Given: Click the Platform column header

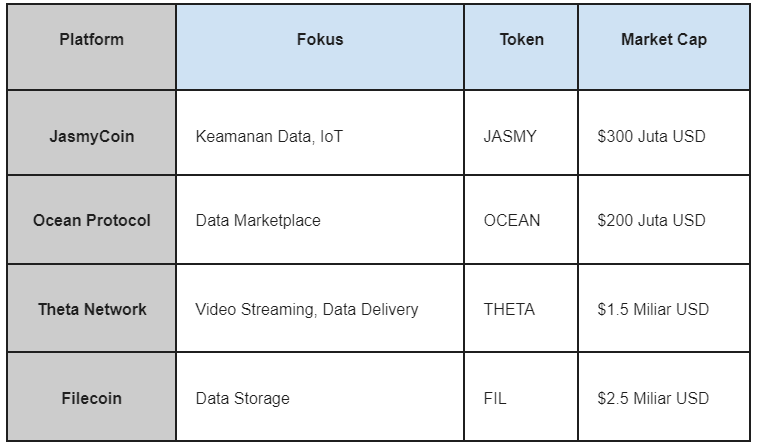Looking at the screenshot, I should [x=91, y=47].
